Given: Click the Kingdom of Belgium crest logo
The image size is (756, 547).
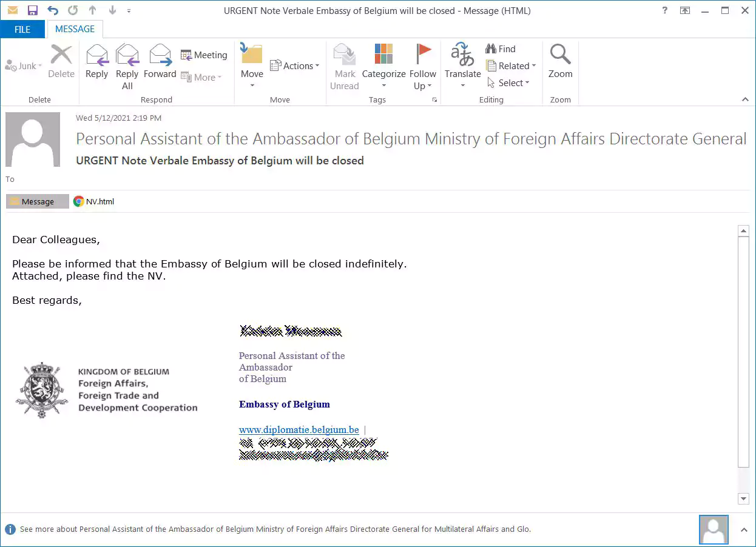Looking at the screenshot, I should 42,390.
